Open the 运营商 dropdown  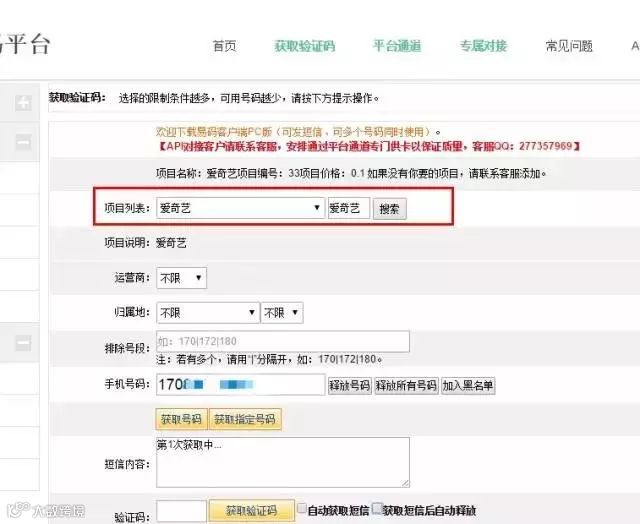click(182, 278)
